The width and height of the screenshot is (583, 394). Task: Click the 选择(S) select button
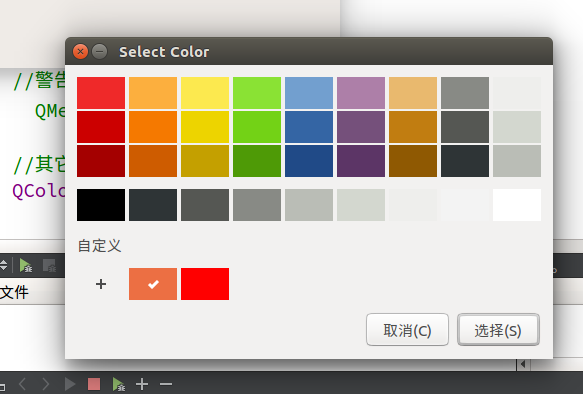(x=498, y=330)
